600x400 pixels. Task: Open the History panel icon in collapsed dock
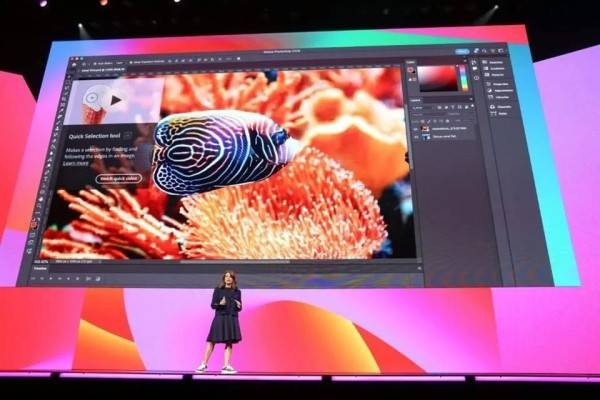[474, 62]
